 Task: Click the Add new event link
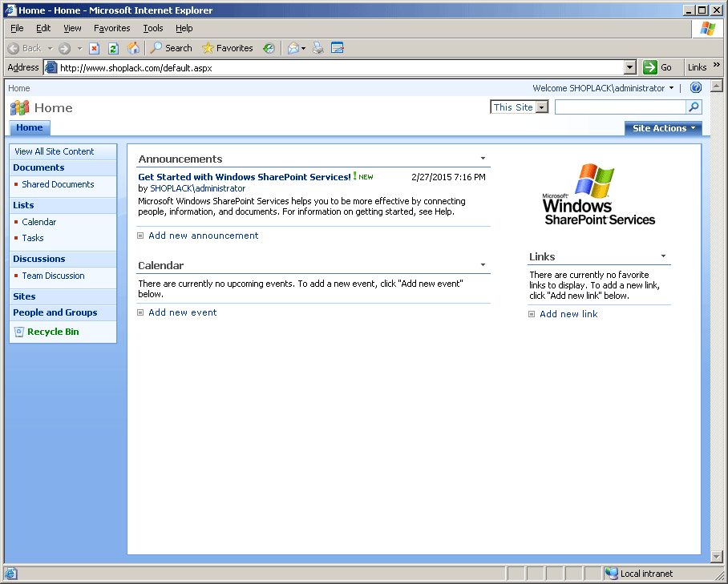183,312
